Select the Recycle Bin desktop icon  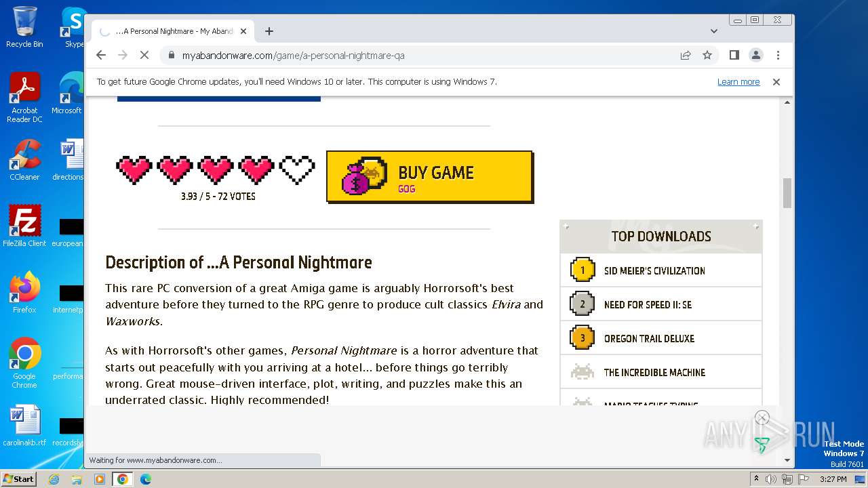(x=24, y=27)
